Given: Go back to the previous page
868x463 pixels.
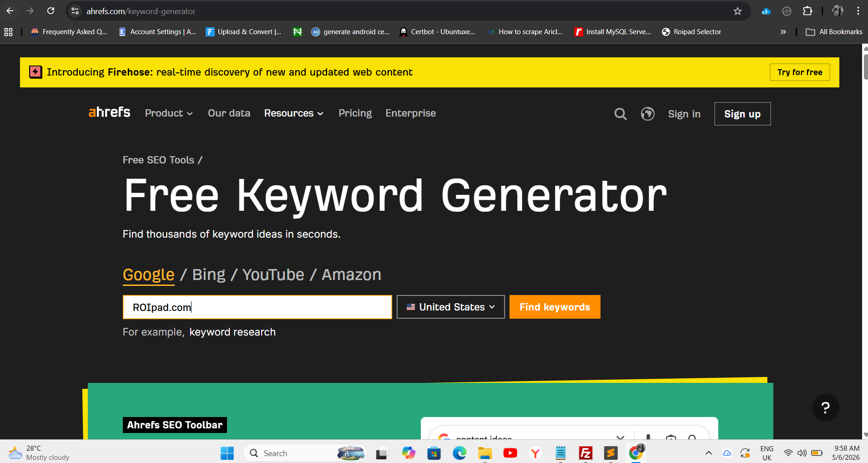Looking at the screenshot, I should 10,11.
